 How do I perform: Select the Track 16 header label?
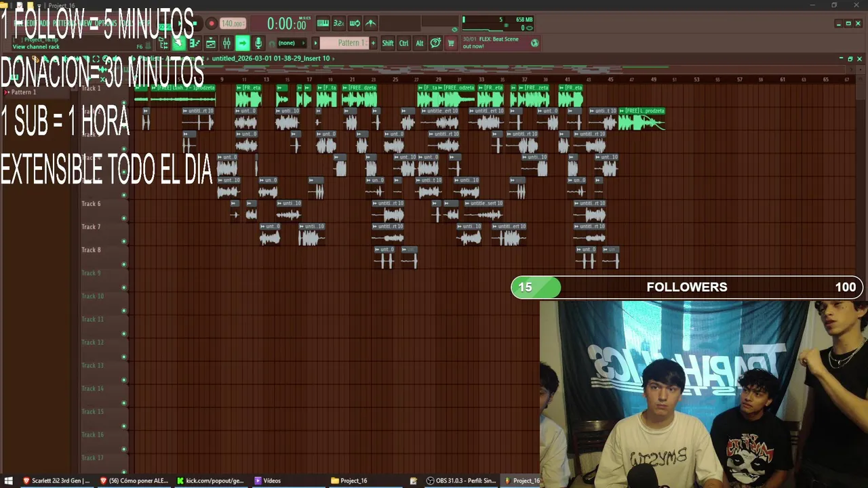tap(92, 434)
